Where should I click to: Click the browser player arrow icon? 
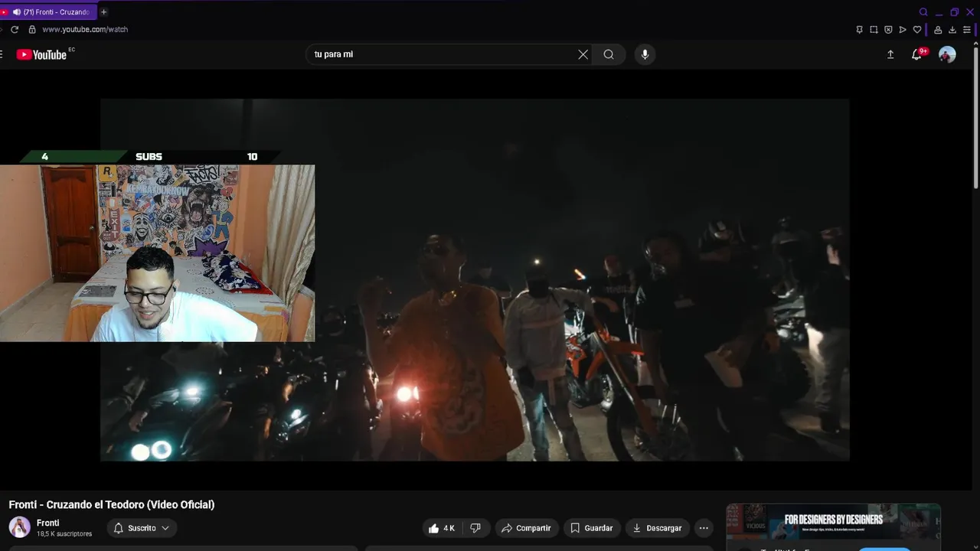coord(903,30)
